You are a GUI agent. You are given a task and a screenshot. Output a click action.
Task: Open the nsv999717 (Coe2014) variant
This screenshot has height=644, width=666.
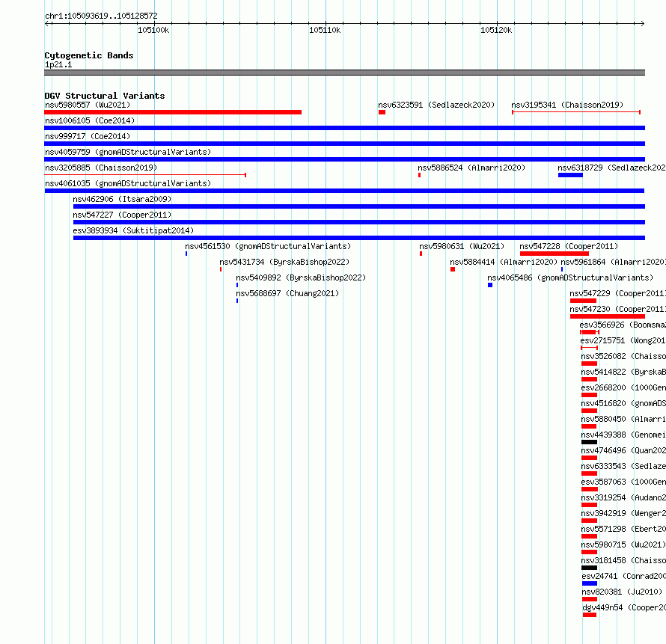tap(88, 136)
